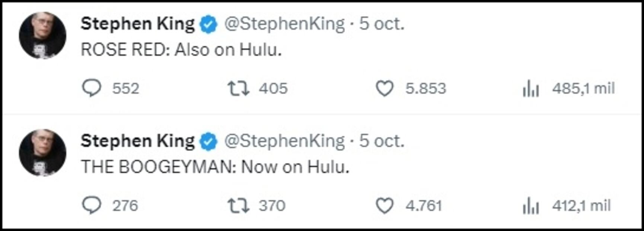View analytics icon of ROSE RED tweet
Screen dimensions: 644x231
click(x=530, y=89)
